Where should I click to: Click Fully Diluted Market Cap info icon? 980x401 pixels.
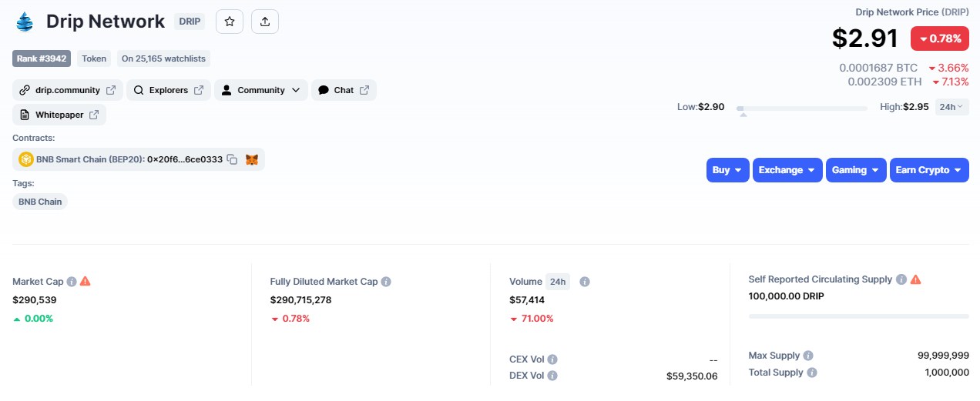coord(386,282)
